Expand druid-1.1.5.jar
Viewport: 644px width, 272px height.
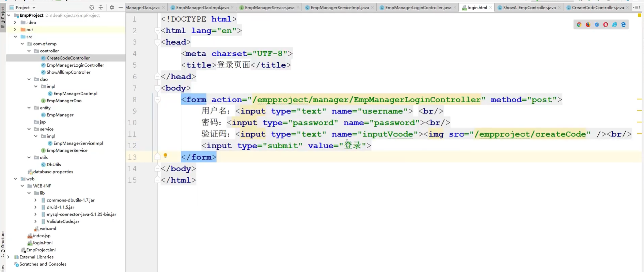tap(35, 207)
